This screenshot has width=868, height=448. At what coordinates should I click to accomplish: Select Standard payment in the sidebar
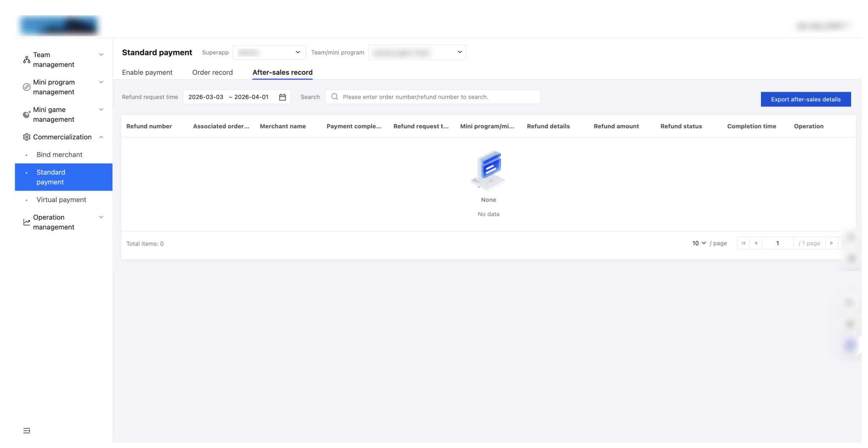[63, 177]
